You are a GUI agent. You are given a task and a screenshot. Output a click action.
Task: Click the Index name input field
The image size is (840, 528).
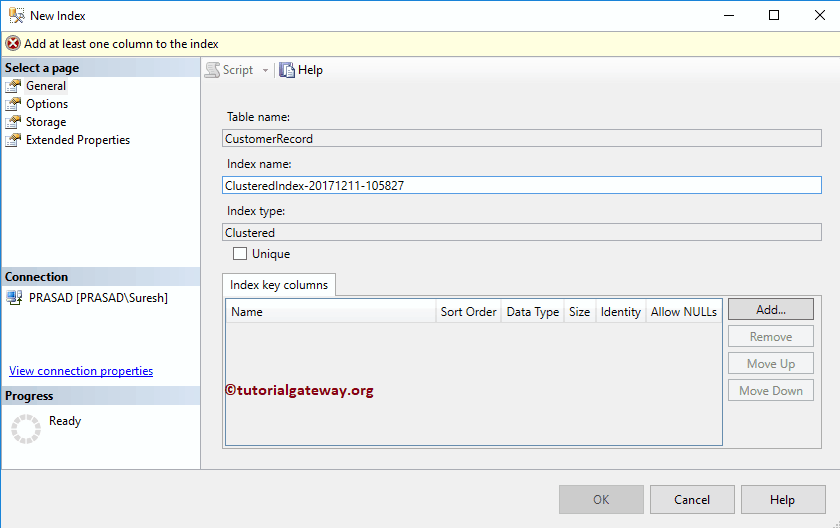(x=522, y=185)
